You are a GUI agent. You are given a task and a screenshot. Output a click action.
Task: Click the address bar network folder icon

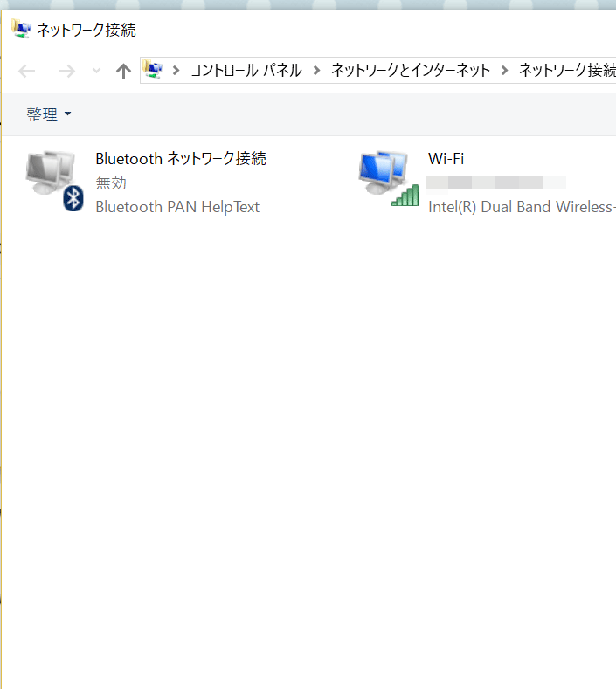pos(153,70)
